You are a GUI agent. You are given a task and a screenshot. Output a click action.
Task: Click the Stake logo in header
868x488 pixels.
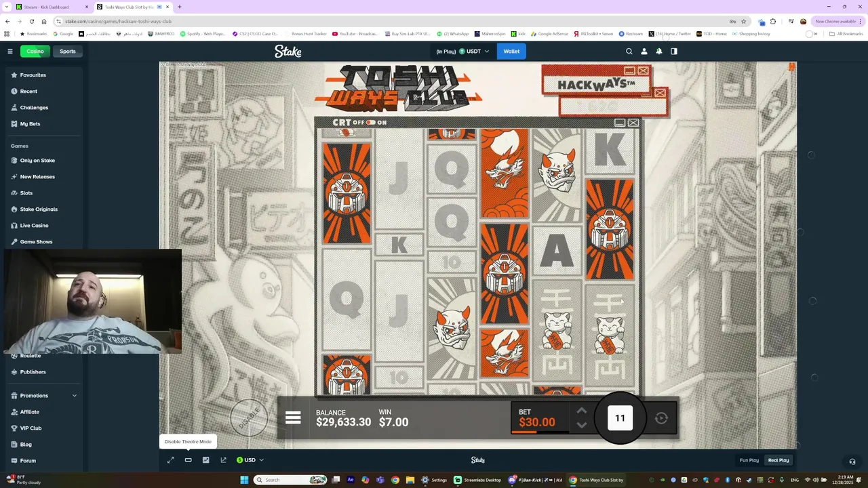288,51
